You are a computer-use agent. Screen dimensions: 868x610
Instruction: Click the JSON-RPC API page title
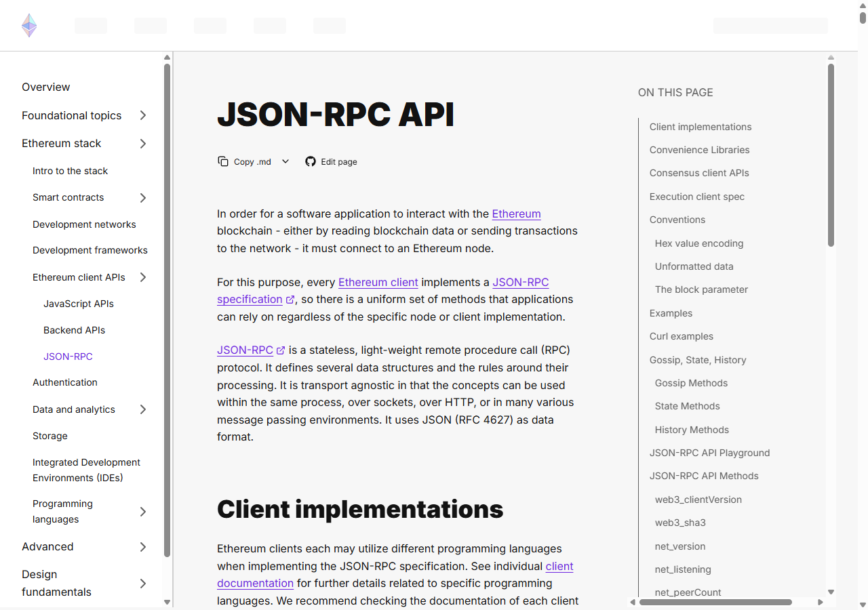point(335,115)
